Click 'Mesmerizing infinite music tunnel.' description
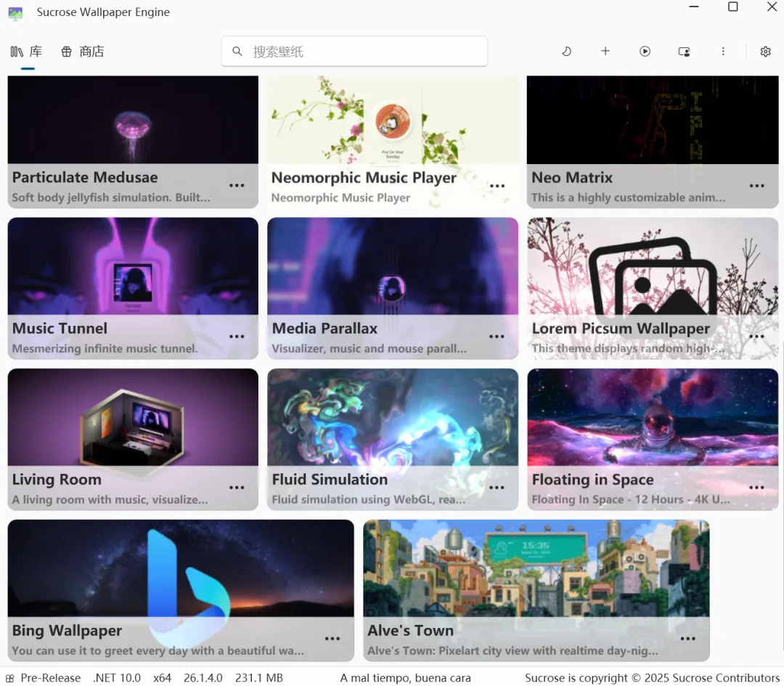 [x=105, y=348]
